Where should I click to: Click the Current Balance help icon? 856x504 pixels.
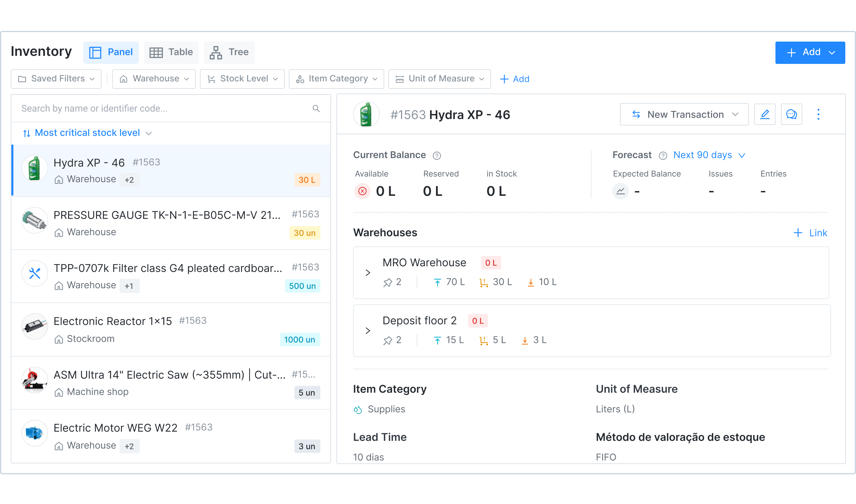click(x=437, y=155)
